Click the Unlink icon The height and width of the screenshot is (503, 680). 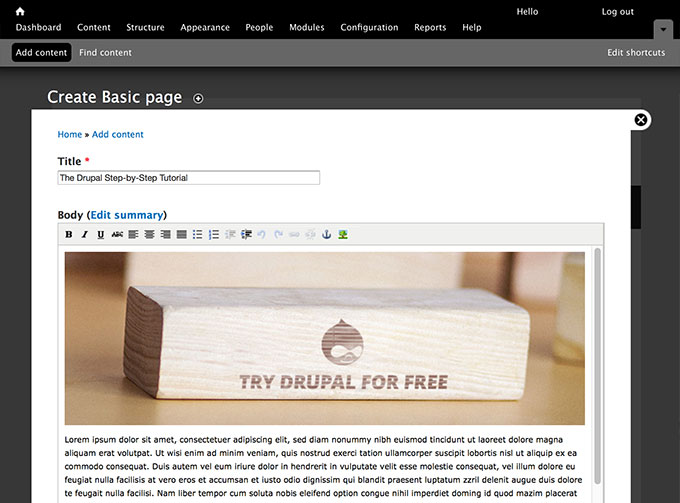point(311,235)
